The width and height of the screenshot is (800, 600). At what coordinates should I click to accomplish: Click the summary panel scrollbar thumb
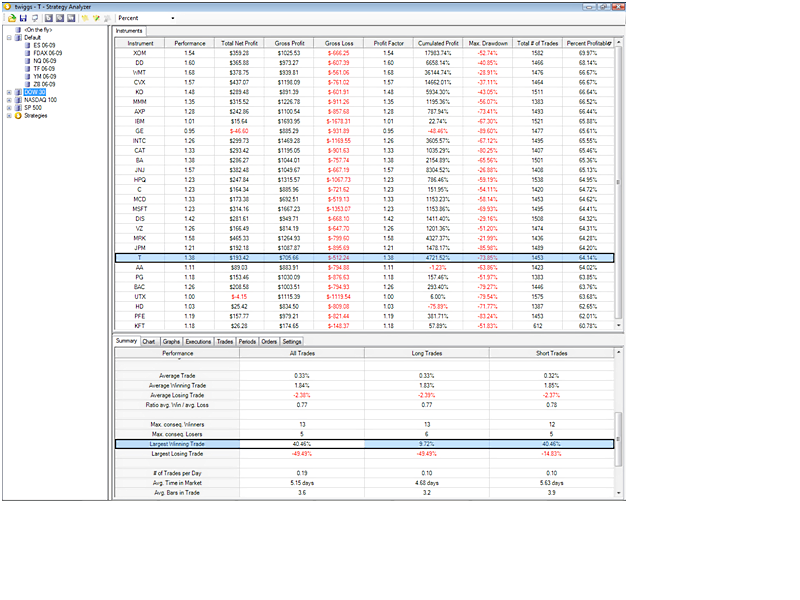coord(618,439)
